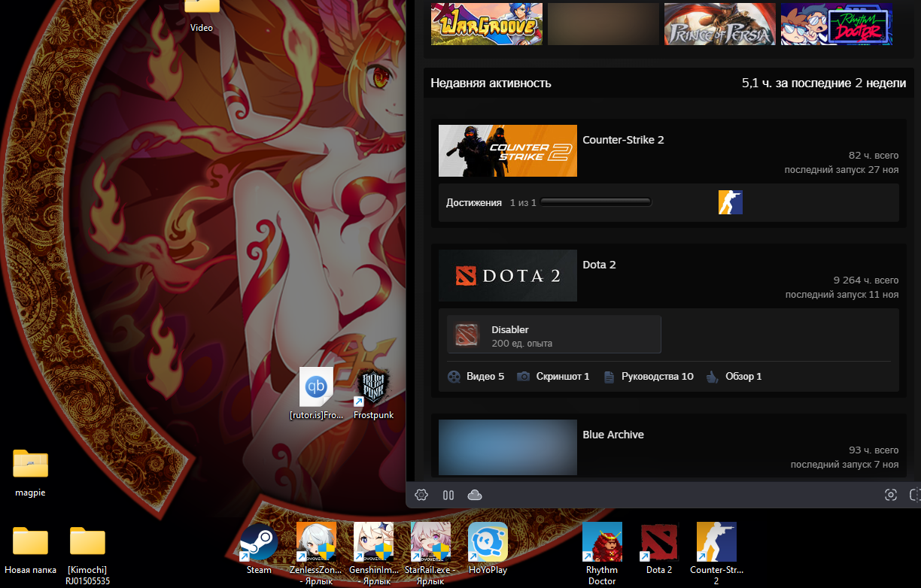The height and width of the screenshot is (588, 921).
Task: Open the Wargroove game thumbnail
Action: click(486, 24)
